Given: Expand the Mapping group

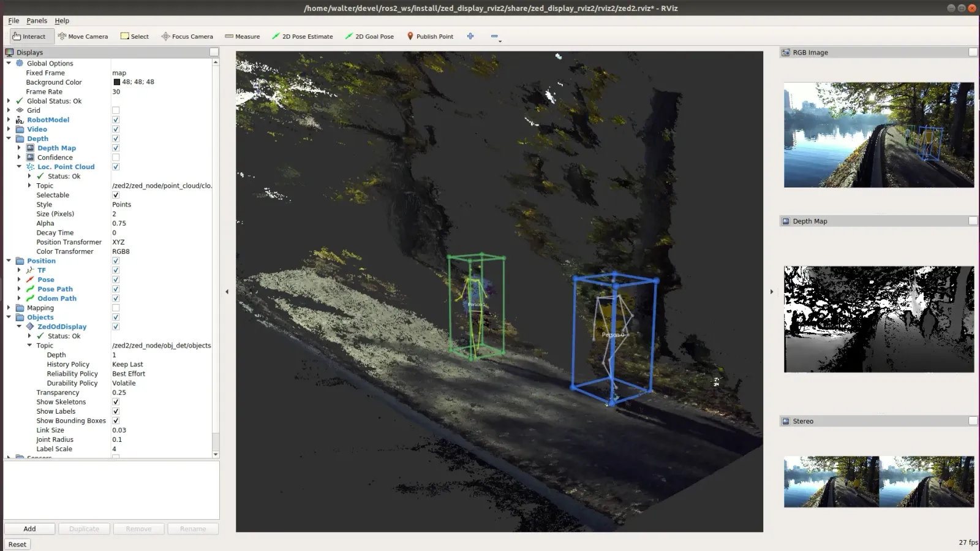Looking at the screenshot, I should [x=9, y=308].
